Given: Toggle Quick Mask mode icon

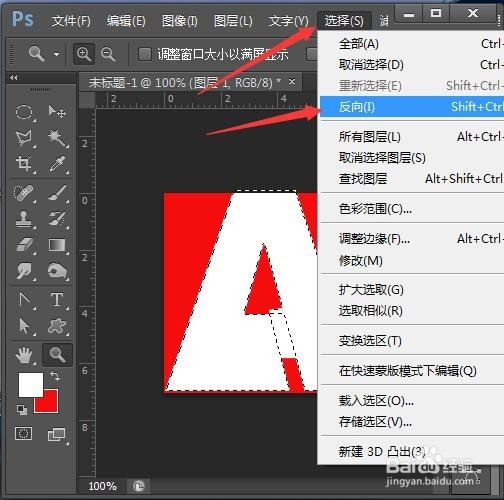Looking at the screenshot, I should point(24,434).
